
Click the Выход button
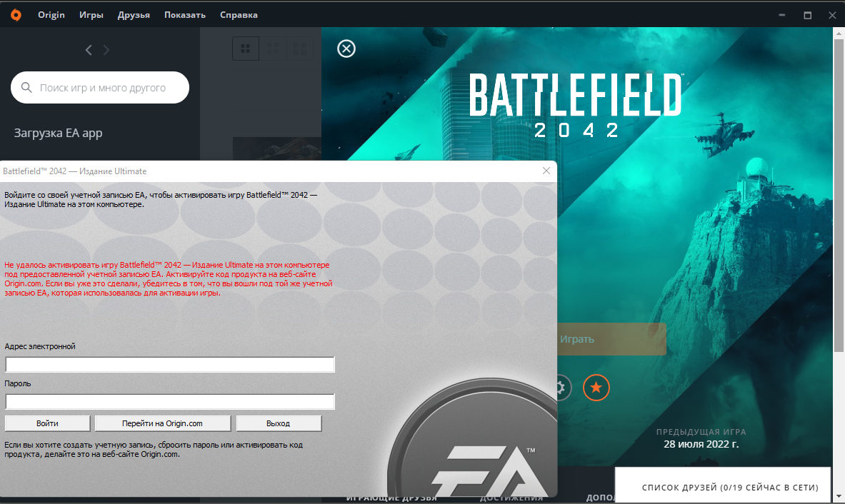tap(278, 423)
